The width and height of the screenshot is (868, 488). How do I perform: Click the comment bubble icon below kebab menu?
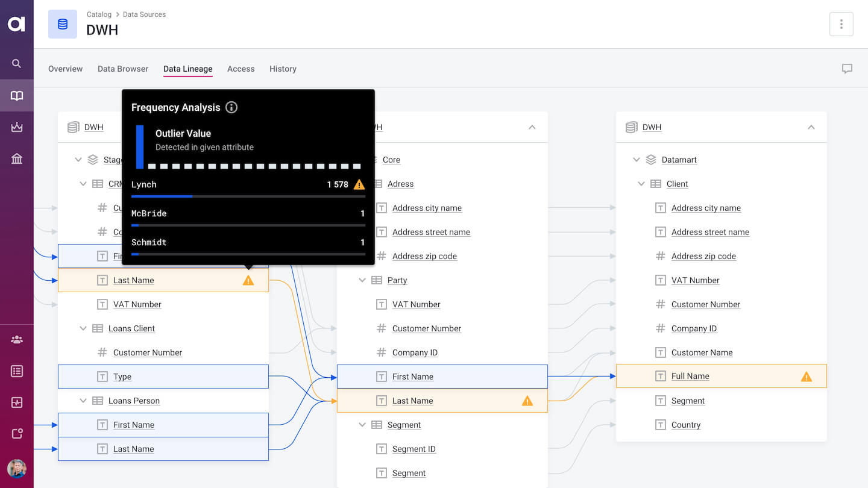click(848, 68)
